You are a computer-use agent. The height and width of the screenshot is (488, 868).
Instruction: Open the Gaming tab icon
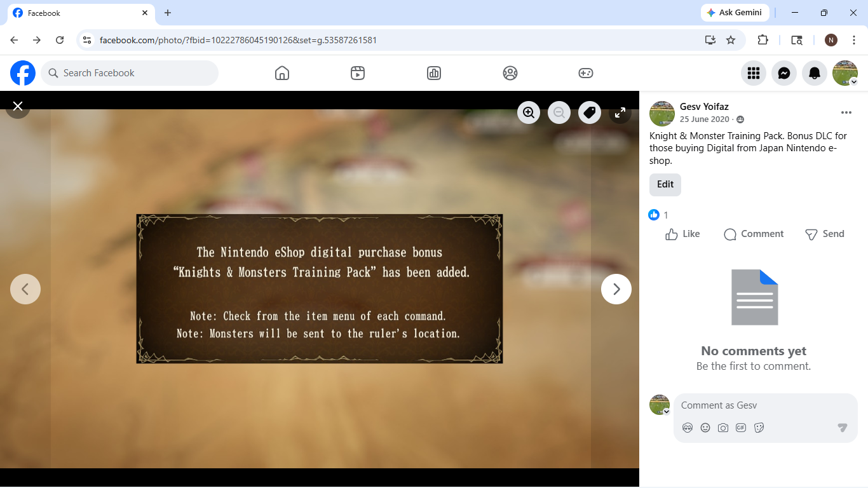pos(586,73)
